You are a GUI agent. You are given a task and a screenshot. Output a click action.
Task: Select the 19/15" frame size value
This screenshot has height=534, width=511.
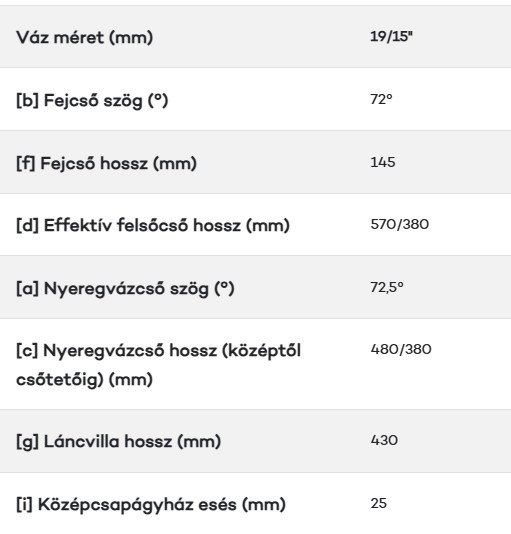(x=391, y=36)
